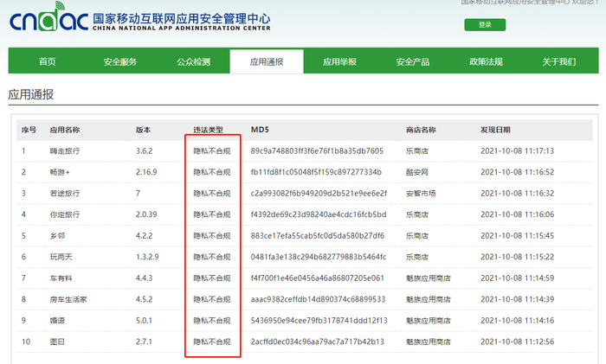This screenshot has height=364, width=606.
Task: Click version 3.6.2
Action: [145, 151]
